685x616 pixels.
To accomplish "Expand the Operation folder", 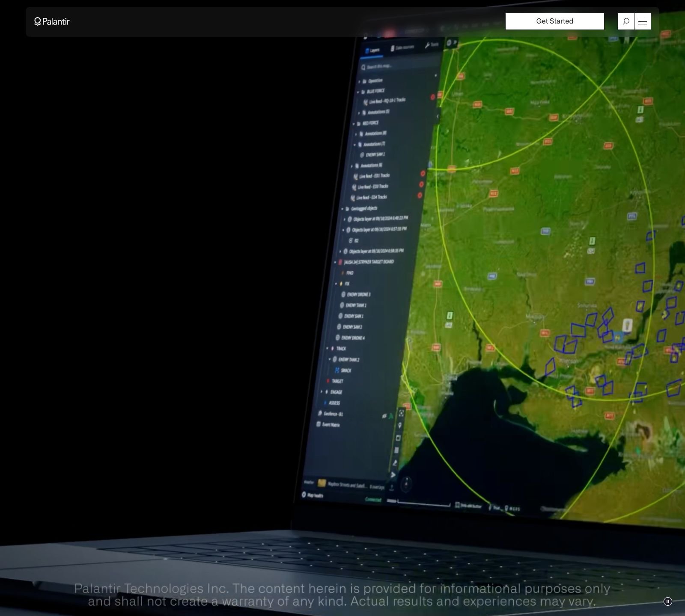I will click(359, 81).
